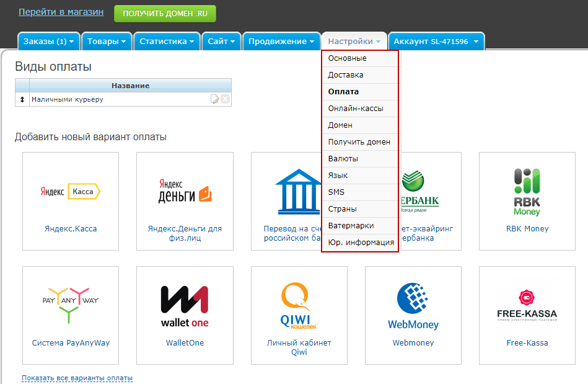Click the WebMoney globe logo

tap(413, 306)
